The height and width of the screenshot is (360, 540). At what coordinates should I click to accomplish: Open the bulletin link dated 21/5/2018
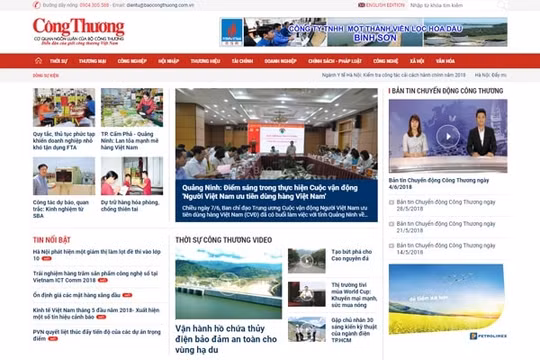pos(446,227)
